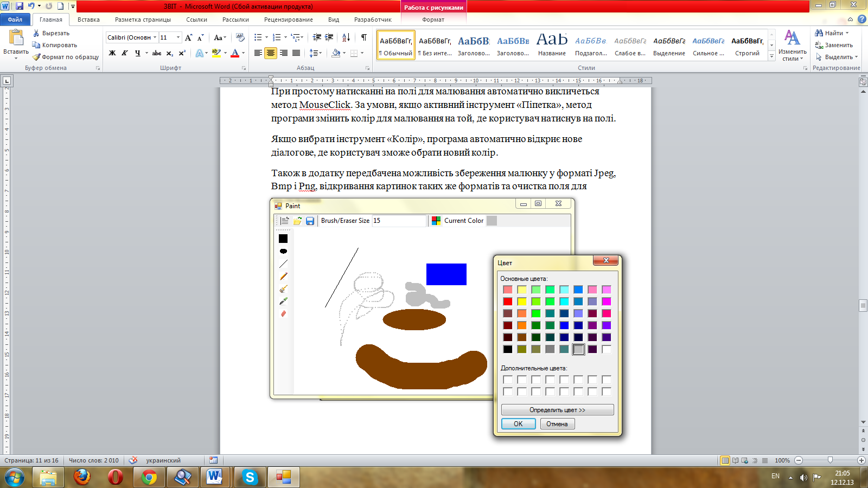The image size is (868, 488).
Task: Click zoom level 100% in the status bar
Action: (782, 460)
